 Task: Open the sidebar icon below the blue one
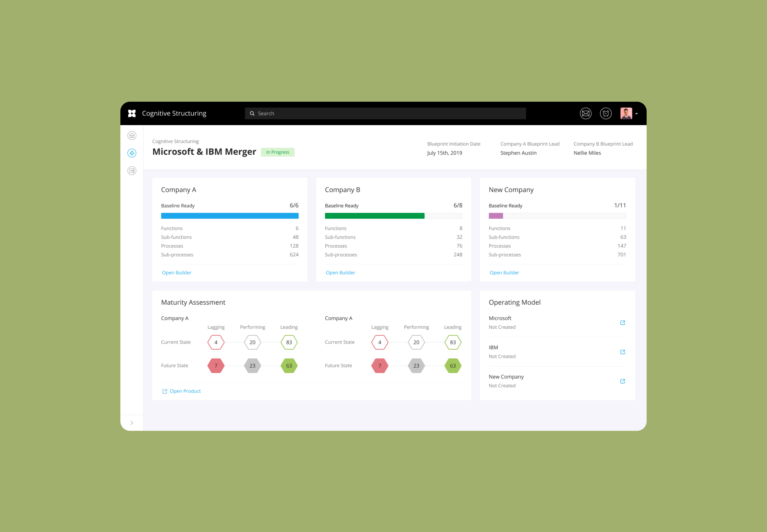point(132,171)
